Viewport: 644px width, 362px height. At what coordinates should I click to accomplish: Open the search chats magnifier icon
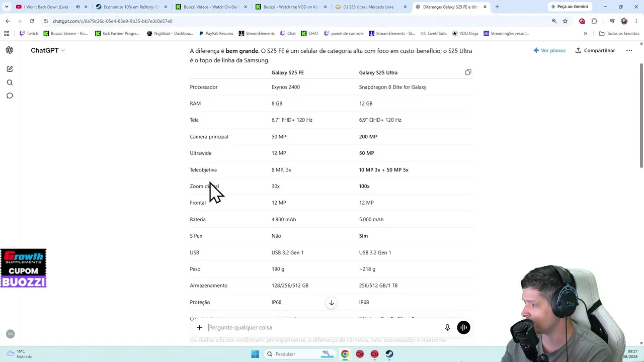click(x=10, y=82)
